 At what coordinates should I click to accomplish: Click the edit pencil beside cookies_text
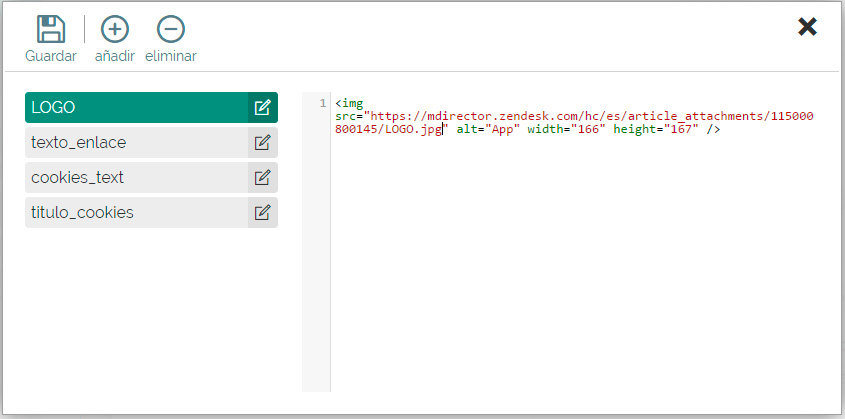click(262, 178)
